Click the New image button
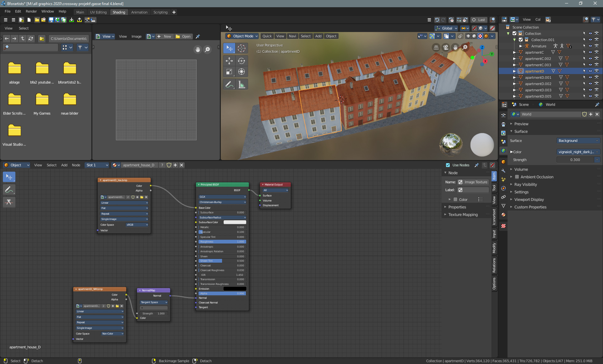Viewport: 603px width, 364px height. (x=164, y=36)
